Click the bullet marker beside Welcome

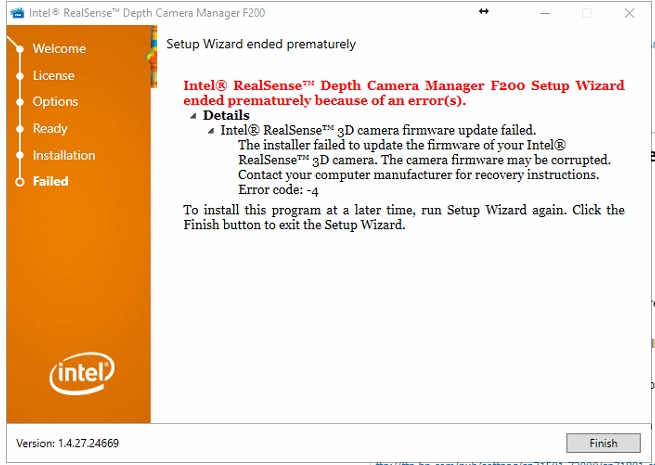(x=17, y=48)
